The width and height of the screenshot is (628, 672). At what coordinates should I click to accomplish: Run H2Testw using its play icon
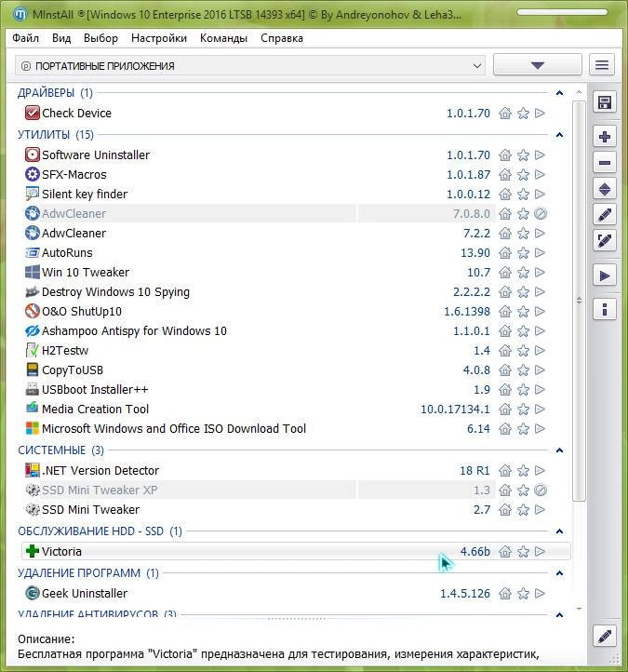click(x=541, y=351)
